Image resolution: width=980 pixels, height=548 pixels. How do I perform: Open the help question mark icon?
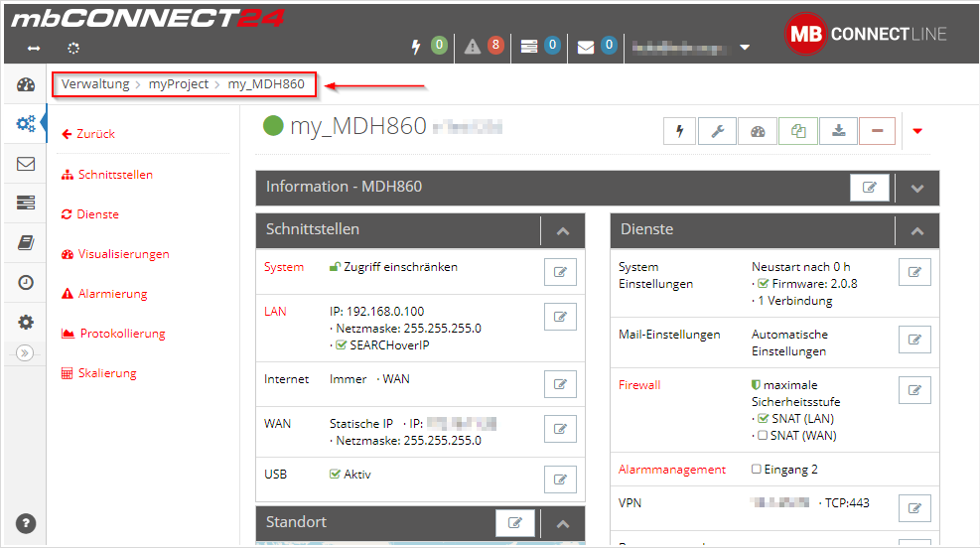tap(26, 523)
